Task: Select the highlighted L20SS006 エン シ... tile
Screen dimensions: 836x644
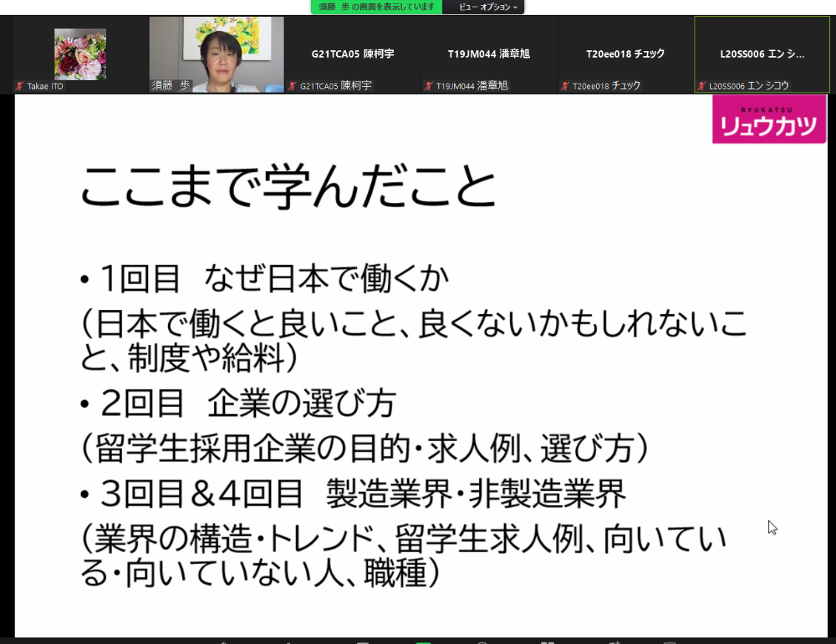Action: pos(762,54)
